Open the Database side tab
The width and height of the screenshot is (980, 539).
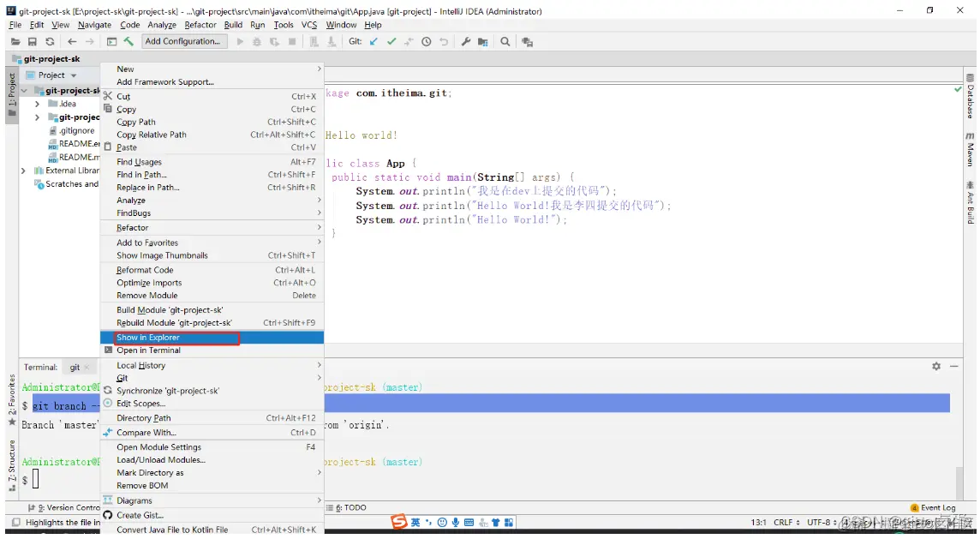[970, 96]
